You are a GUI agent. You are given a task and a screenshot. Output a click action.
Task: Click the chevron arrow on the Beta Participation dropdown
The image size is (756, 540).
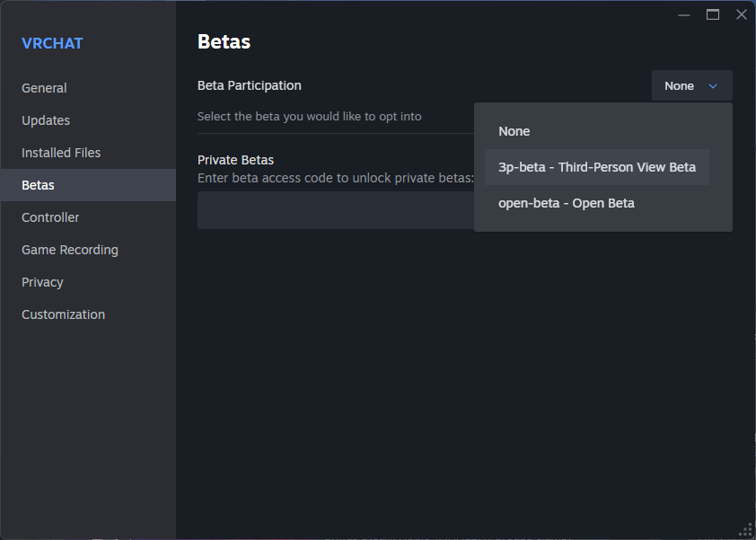click(x=713, y=86)
